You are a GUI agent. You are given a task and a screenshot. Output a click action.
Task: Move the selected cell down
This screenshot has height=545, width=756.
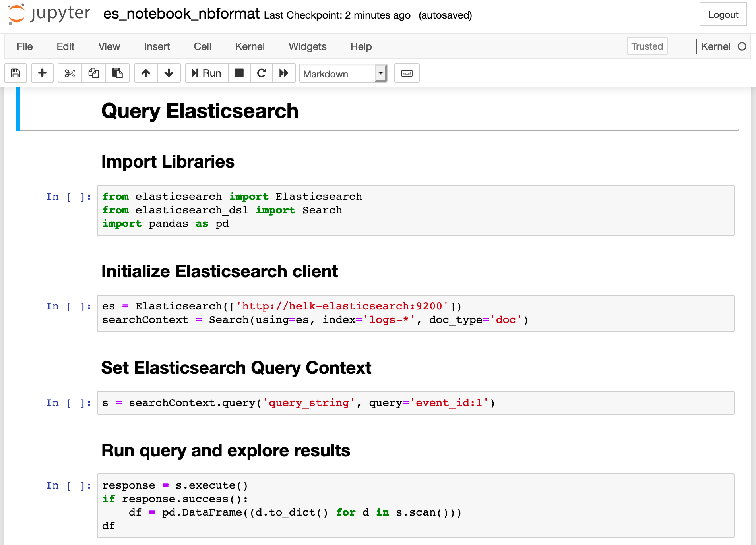(x=169, y=73)
